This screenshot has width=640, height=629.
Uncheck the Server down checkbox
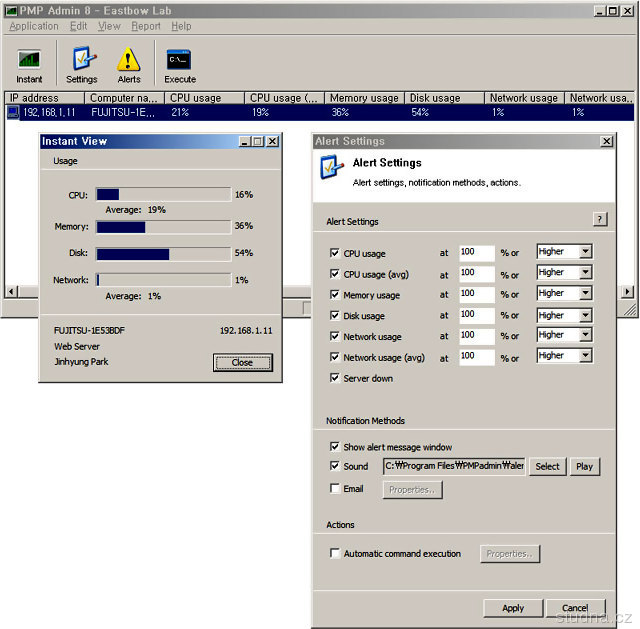coord(335,378)
